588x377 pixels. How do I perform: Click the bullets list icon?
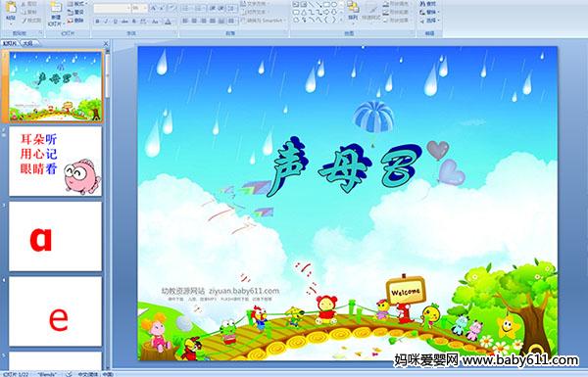185,8
